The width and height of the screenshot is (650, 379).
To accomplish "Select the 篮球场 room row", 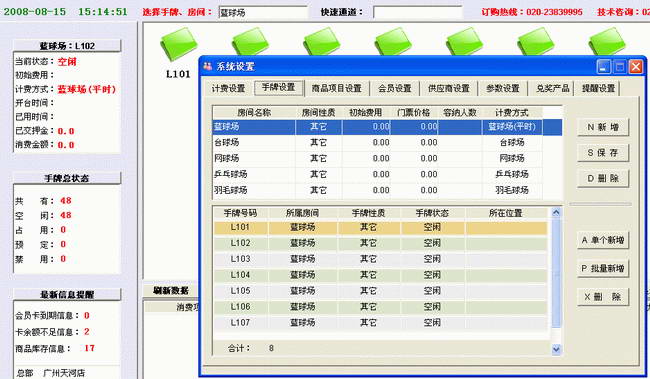I will [387, 127].
